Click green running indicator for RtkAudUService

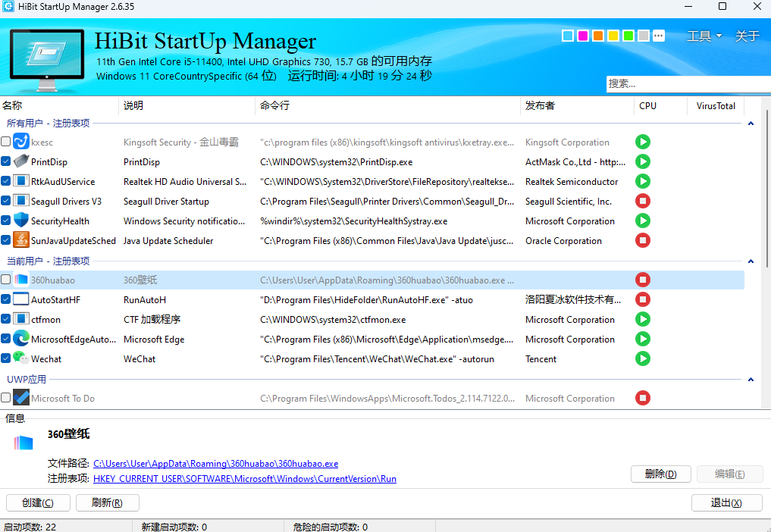(643, 181)
